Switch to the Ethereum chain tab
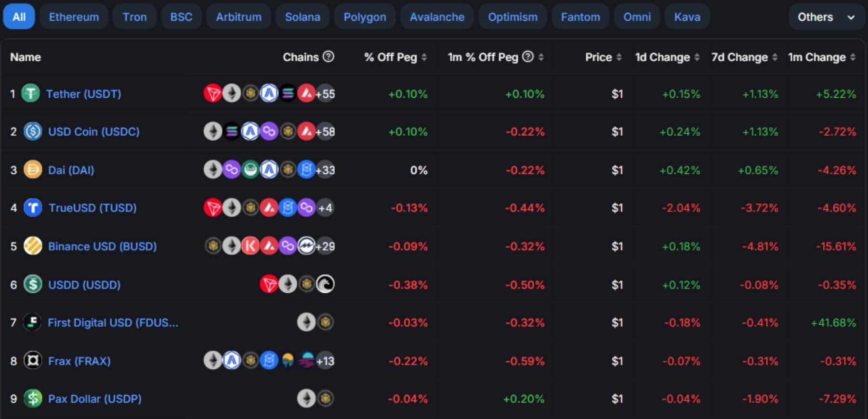 (x=74, y=17)
